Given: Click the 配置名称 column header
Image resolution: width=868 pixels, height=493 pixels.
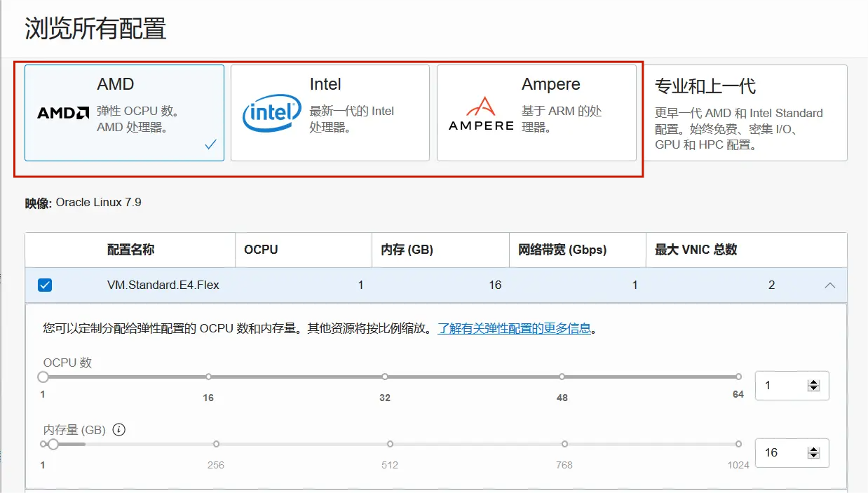Looking at the screenshot, I should click(130, 250).
